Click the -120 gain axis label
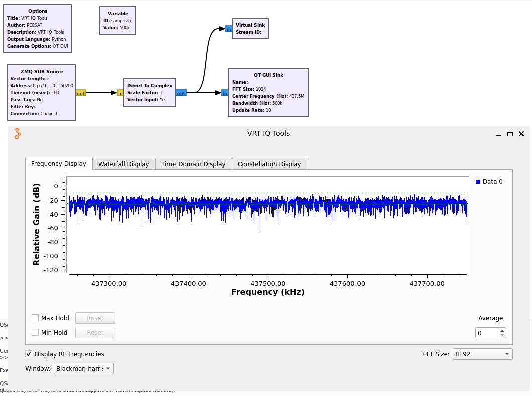The height and width of the screenshot is (396, 532). 51,270
